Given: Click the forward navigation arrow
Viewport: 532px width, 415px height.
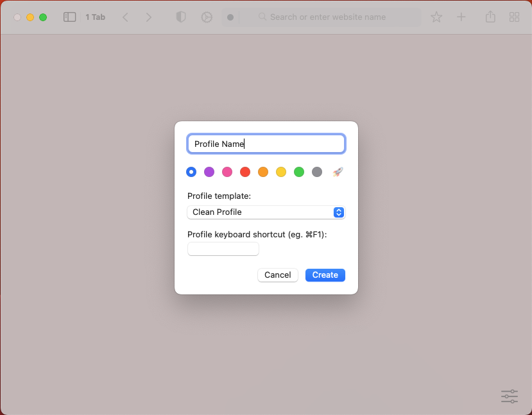Looking at the screenshot, I should (149, 17).
